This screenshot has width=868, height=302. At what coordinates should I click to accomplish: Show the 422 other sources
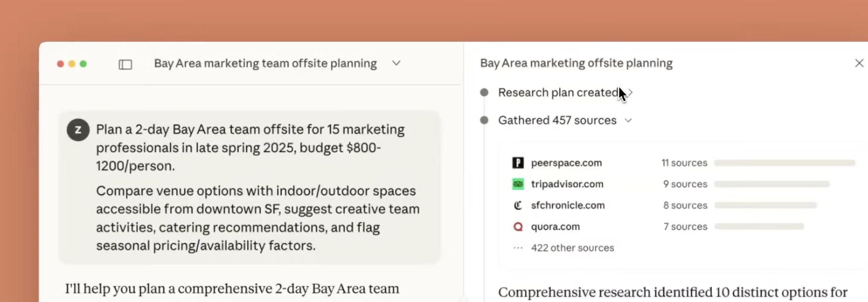572,248
